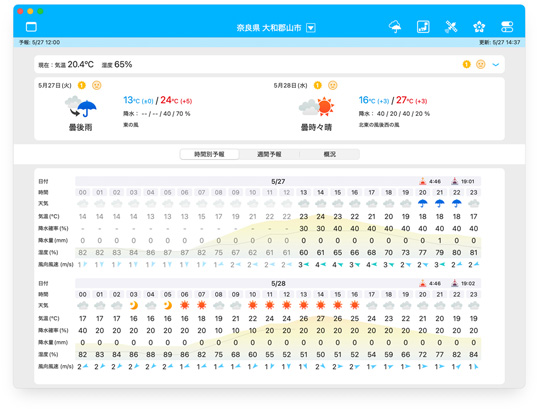Click the 5/27 umbrella icon at hour 21
This screenshot has height=410, width=538.
(x=440, y=203)
